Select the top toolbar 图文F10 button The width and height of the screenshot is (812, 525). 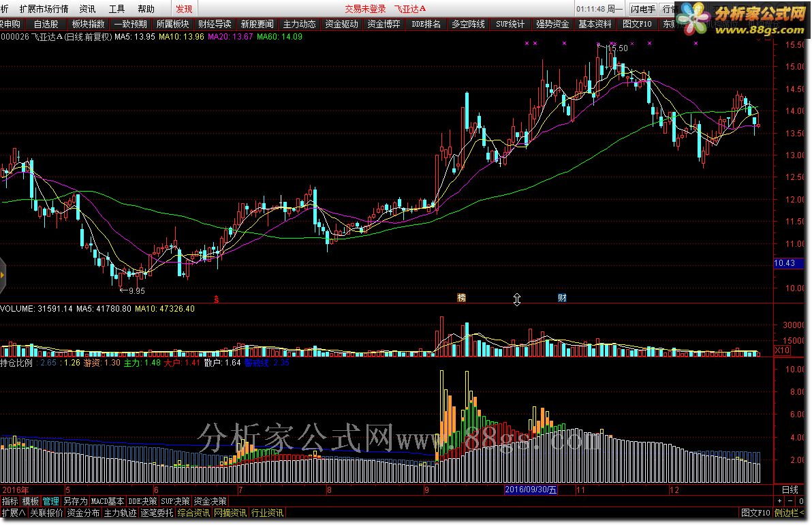637,24
